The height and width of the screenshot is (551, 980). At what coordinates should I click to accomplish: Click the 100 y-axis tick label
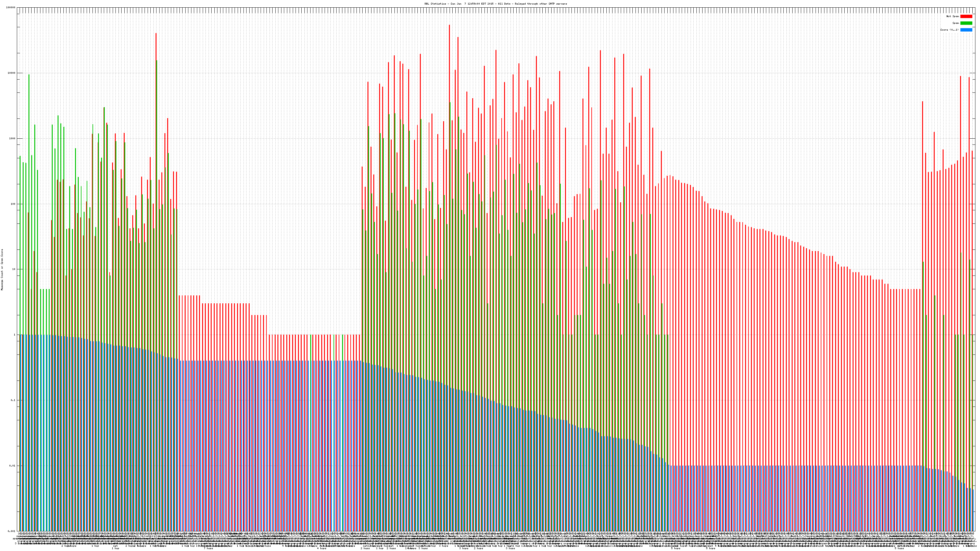pyautogui.click(x=13, y=204)
